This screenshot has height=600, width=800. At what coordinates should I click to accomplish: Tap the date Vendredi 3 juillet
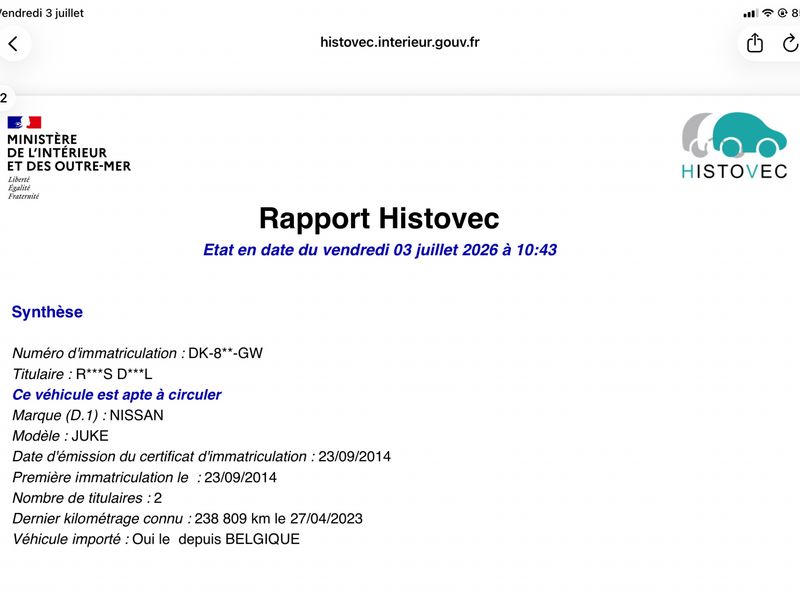tap(41, 13)
